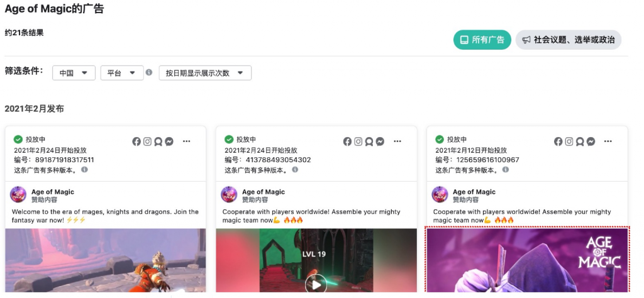Viewport: 644px width, 298px height.
Task: Open Age of Magic page link in ad 125659616100967
Action: pos(474,192)
